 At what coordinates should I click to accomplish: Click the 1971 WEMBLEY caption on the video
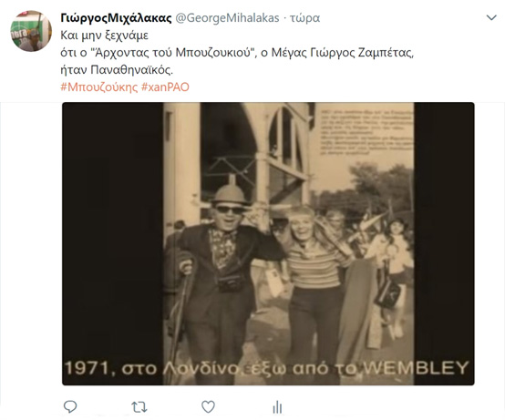[267, 368]
